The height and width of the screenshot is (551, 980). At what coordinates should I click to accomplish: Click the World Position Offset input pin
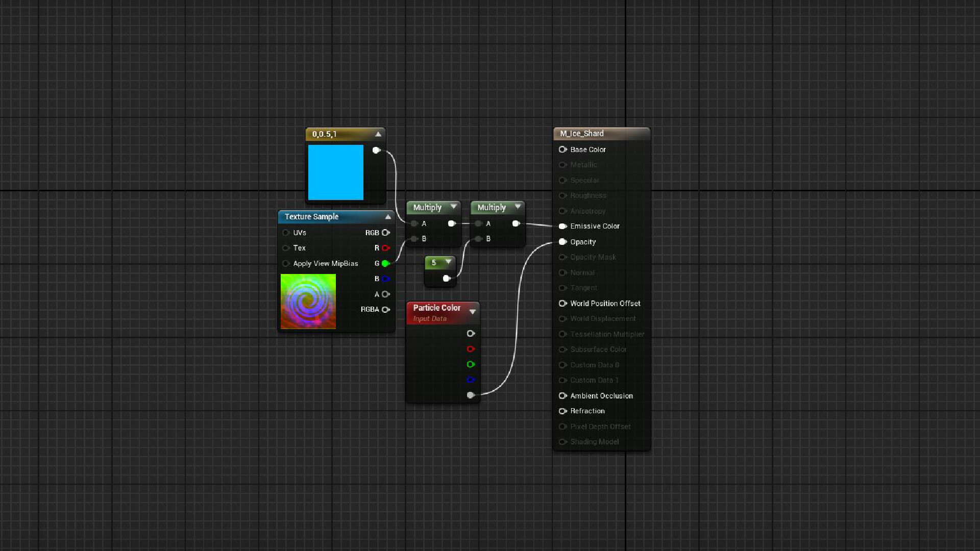562,303
